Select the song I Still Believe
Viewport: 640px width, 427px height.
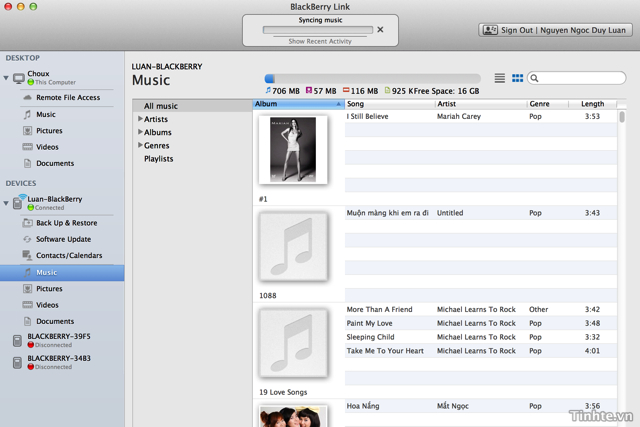pos(367,116)
